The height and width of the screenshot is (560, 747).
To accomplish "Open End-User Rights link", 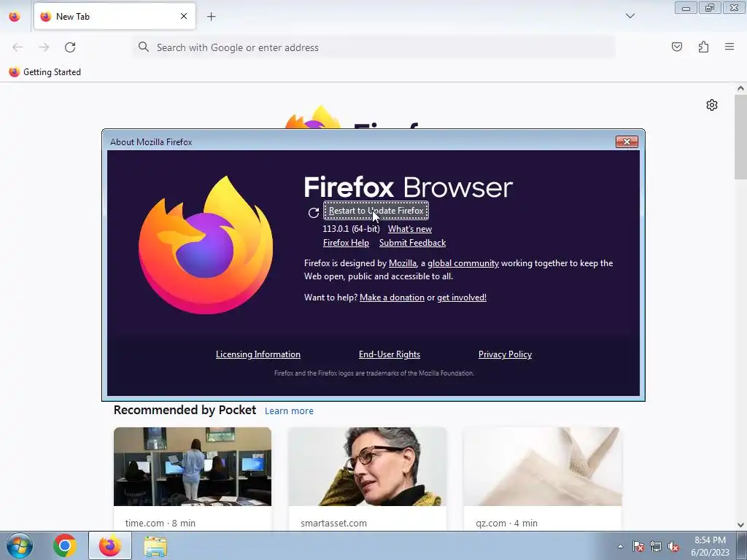I will pyautogui.click(x=390, y=354).
